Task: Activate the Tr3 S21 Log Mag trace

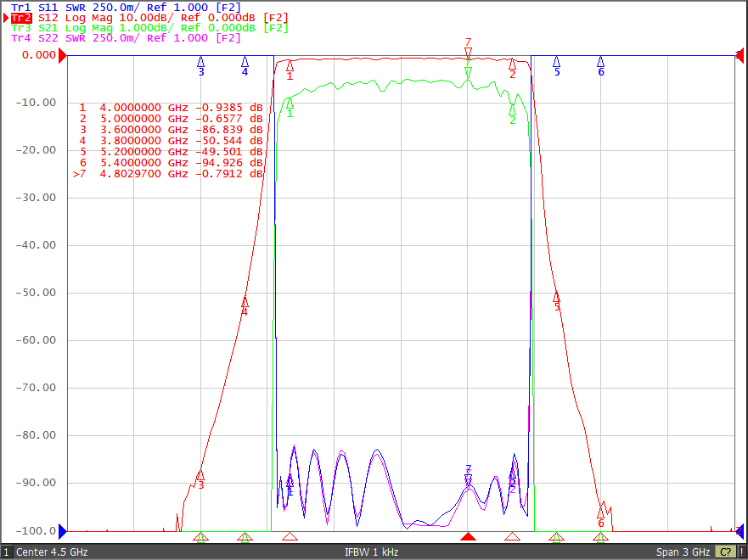Action: [x=149, y=28]
